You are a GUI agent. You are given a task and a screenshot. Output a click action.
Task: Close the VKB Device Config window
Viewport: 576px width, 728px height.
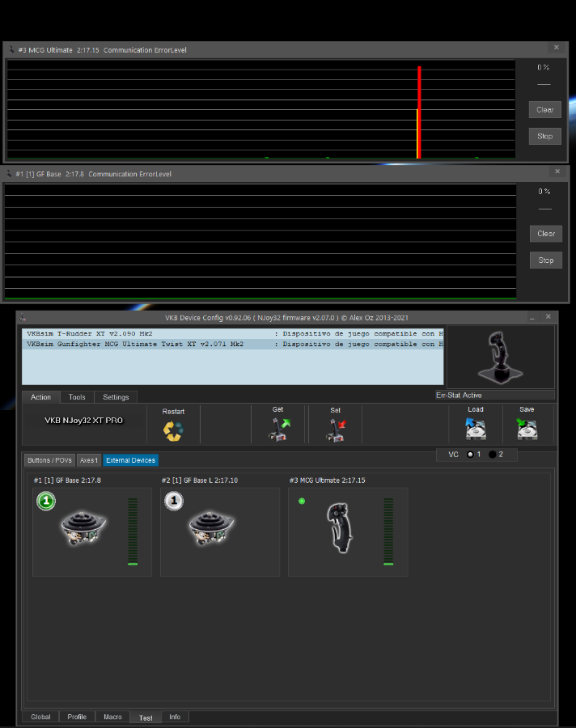548,316
